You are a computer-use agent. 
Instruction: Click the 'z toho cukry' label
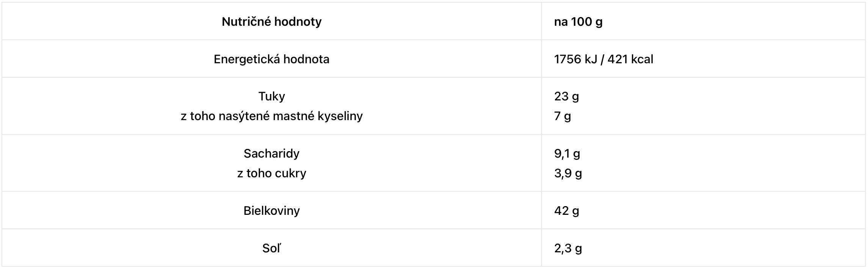271,173
